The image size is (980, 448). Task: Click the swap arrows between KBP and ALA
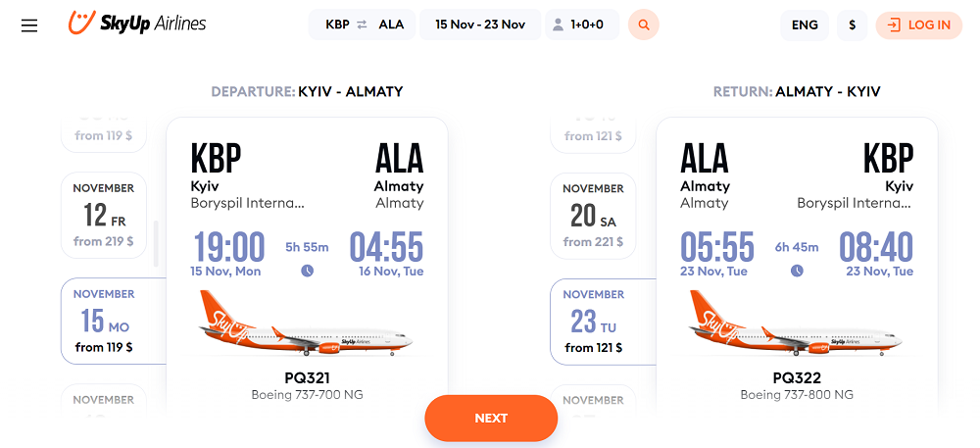[363, 25]
